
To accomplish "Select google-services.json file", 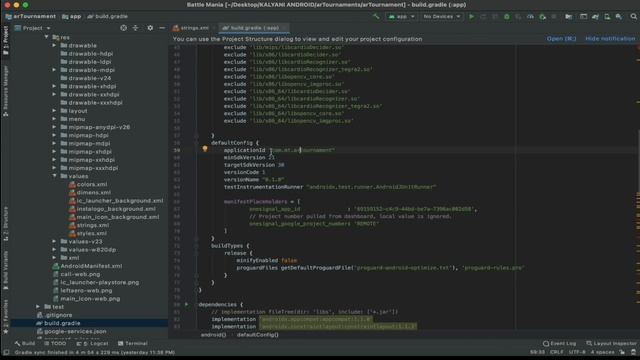I will [71, 331].
